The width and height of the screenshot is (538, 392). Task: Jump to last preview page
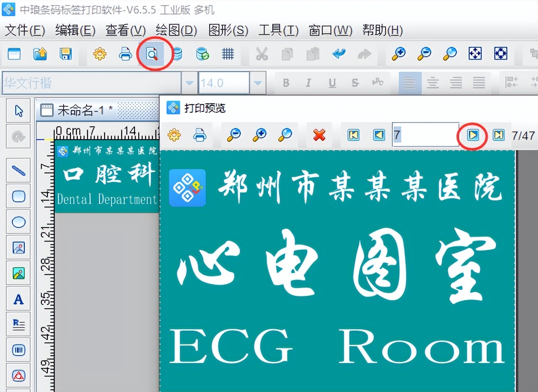tap(498, 135)
